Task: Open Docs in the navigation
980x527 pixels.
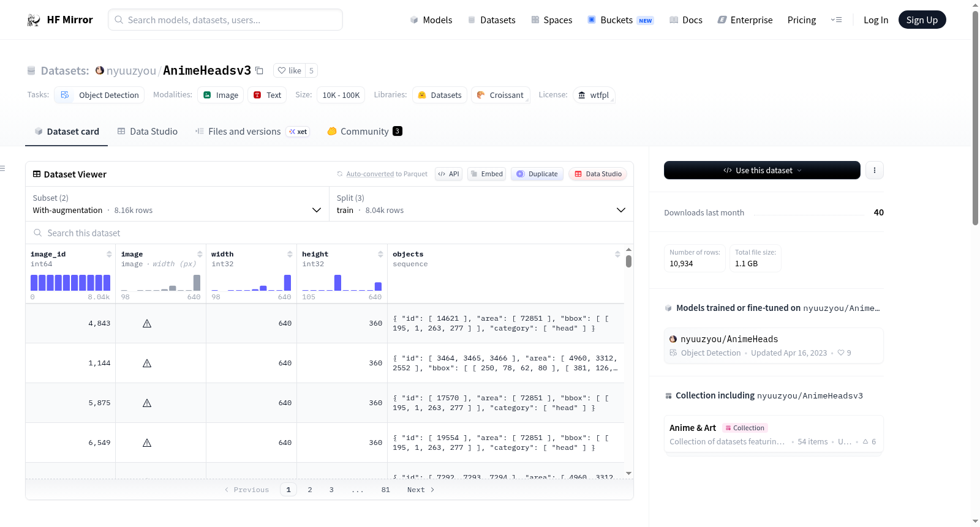Action: click(x=686, y=20)
